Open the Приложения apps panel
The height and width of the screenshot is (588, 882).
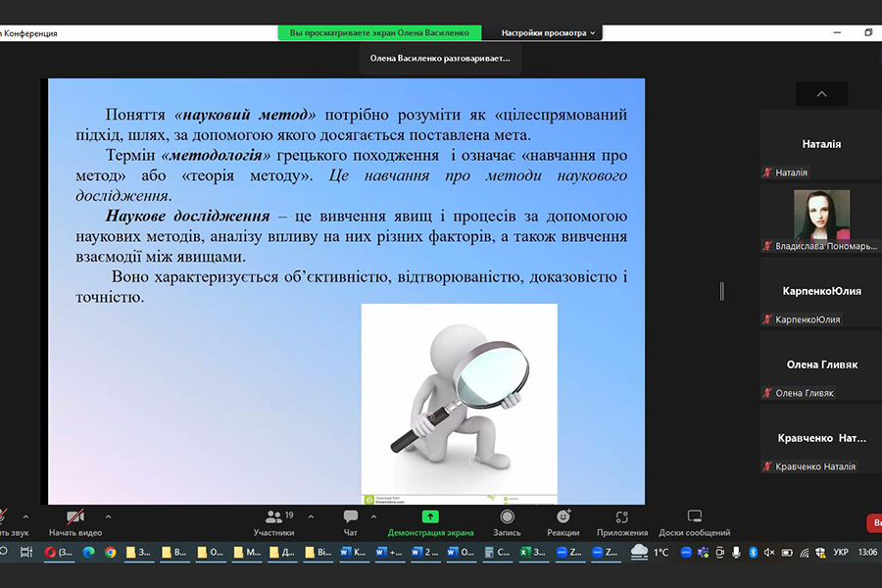point(622,523)
